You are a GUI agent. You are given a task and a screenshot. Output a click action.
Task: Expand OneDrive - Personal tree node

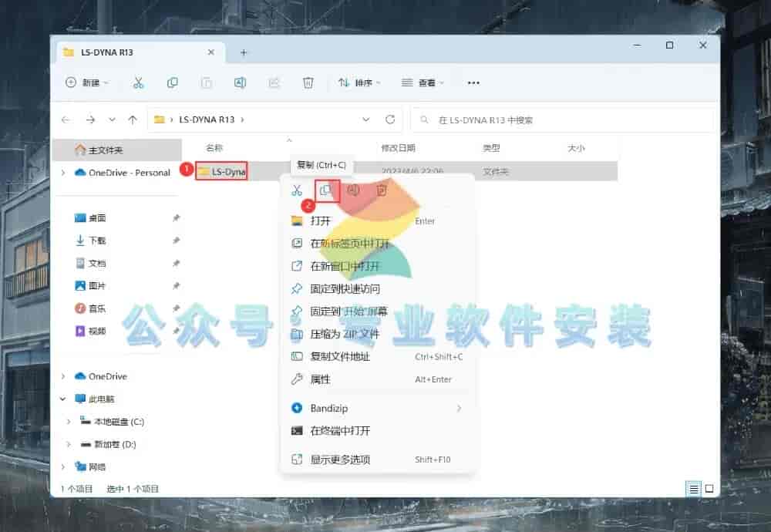(63, 173)
